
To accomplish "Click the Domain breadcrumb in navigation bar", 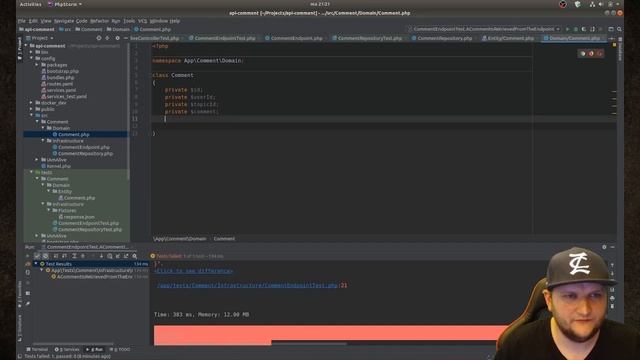I will click(118, 29).
